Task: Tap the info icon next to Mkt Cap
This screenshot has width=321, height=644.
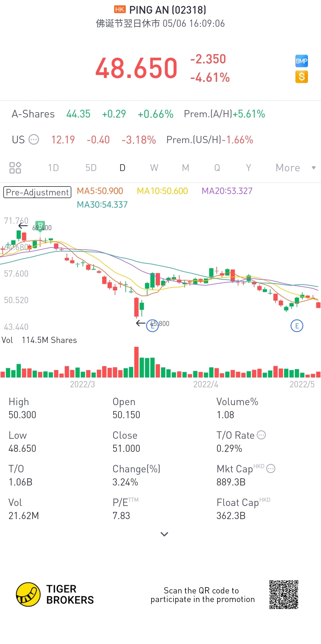Action: [271, 469]
